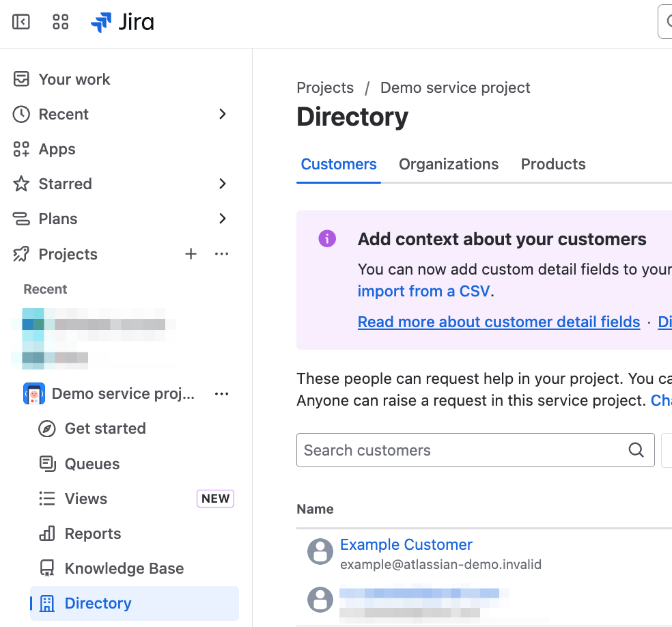The width and height of the screenshot is (672, 627).
Task: Click the Directory building icon
Action: (x=46, y=603)
